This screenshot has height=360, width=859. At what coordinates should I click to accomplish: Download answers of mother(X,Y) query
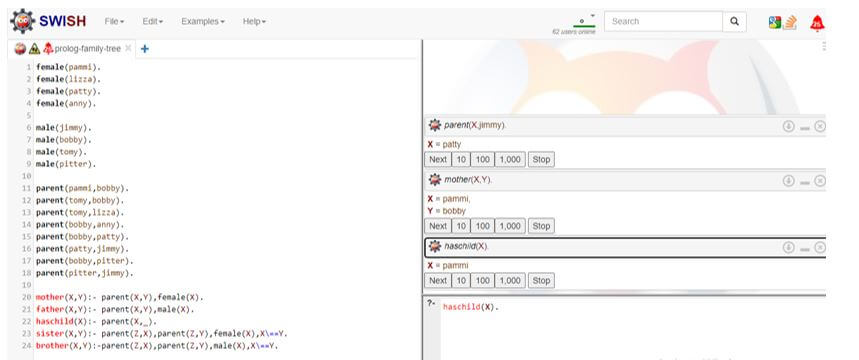(x=788, y=181)
